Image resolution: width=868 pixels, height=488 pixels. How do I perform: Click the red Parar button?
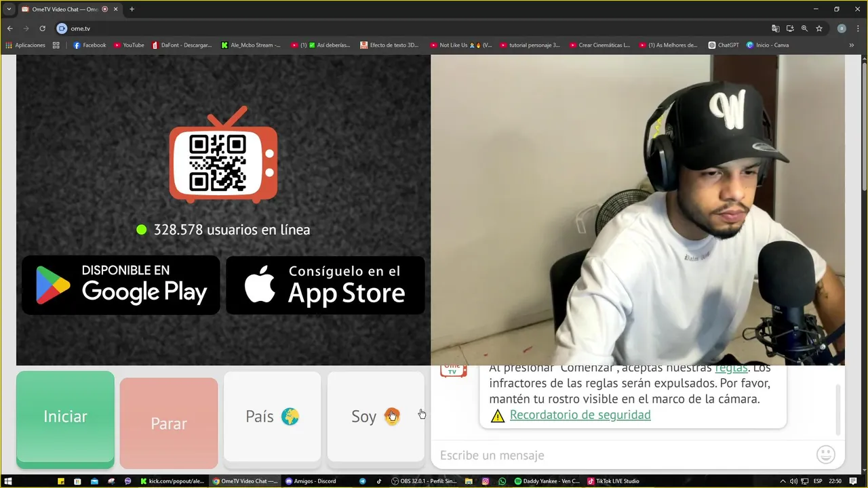click(x=169, y=423)
